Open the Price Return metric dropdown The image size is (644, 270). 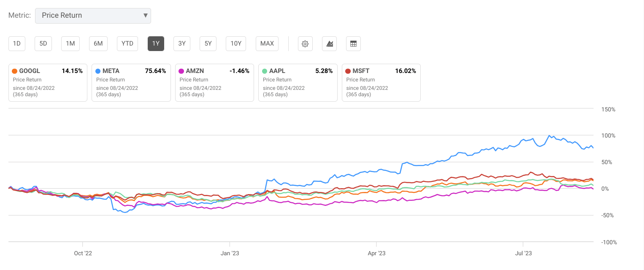(93, 16)
